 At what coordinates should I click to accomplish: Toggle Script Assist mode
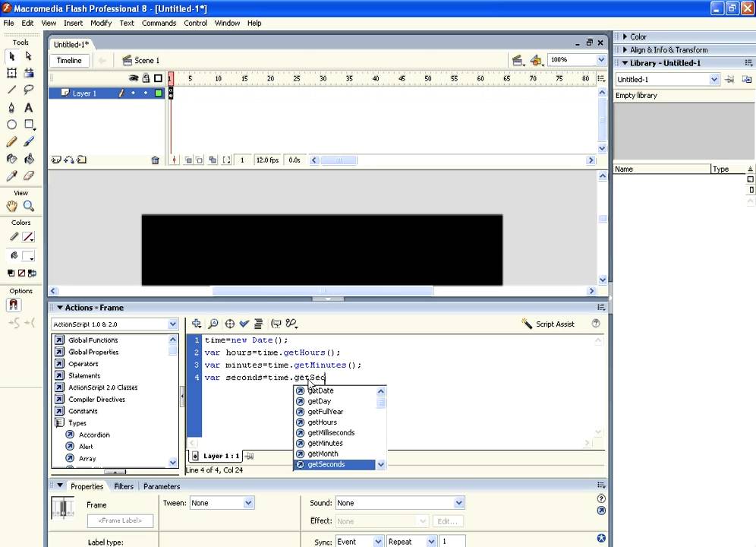pos(548,324)
